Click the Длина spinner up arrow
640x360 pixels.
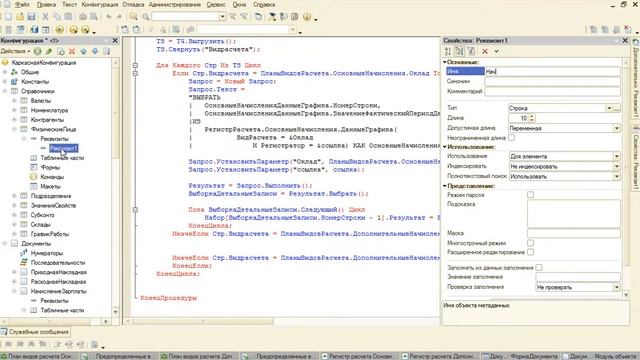[x=531, y=116]
